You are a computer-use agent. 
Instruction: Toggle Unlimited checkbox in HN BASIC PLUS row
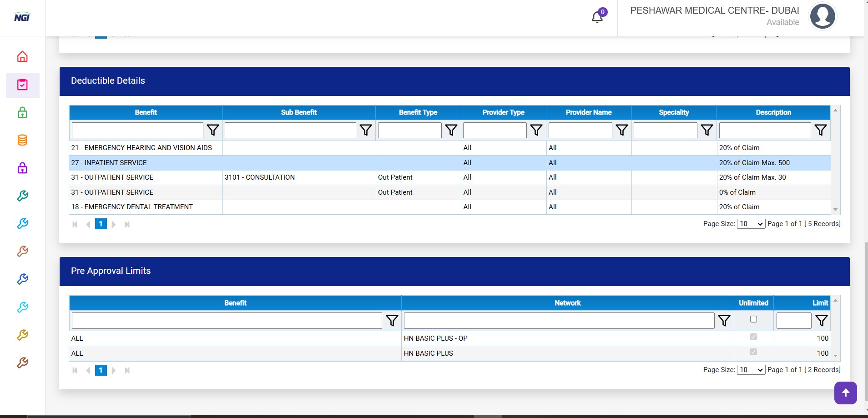753,352
